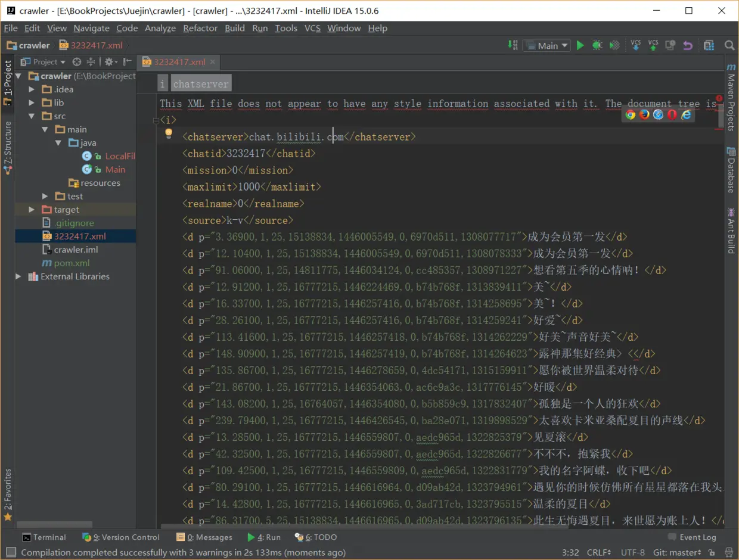Run the Main configuration
739x560 pixels.
click(580, 45)
